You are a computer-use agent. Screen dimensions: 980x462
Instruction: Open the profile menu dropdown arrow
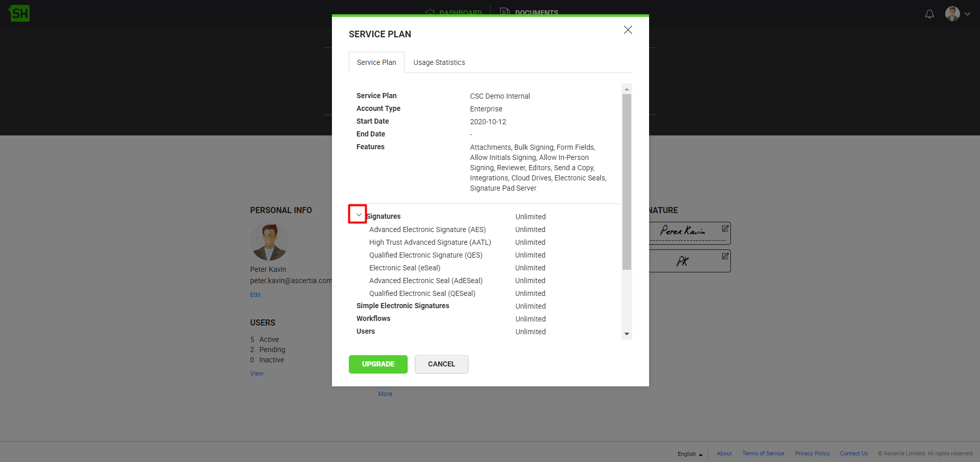tap(967, 14)
